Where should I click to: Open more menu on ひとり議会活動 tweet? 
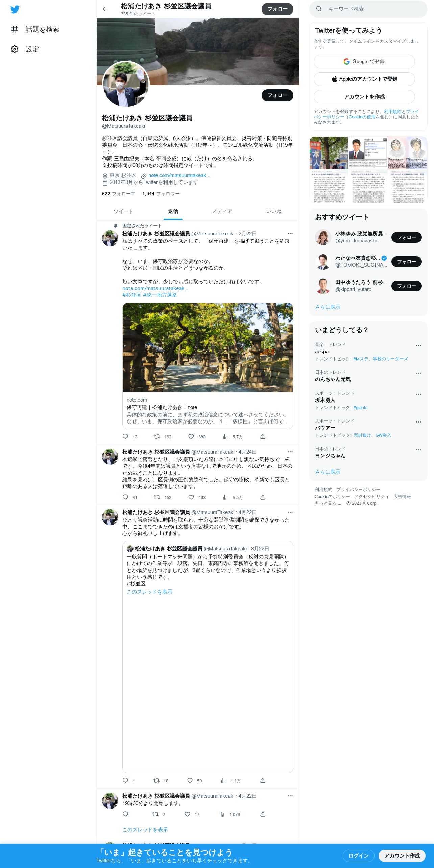[290, 512]
